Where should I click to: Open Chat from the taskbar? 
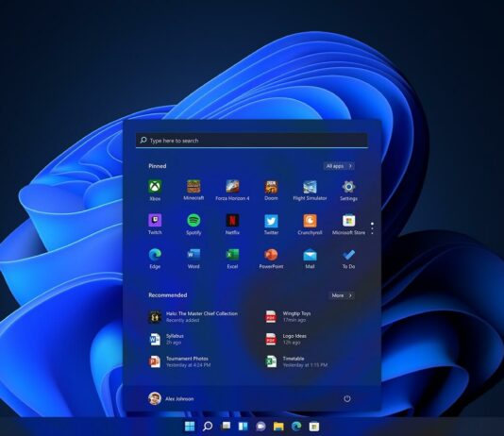click(260, 426)
